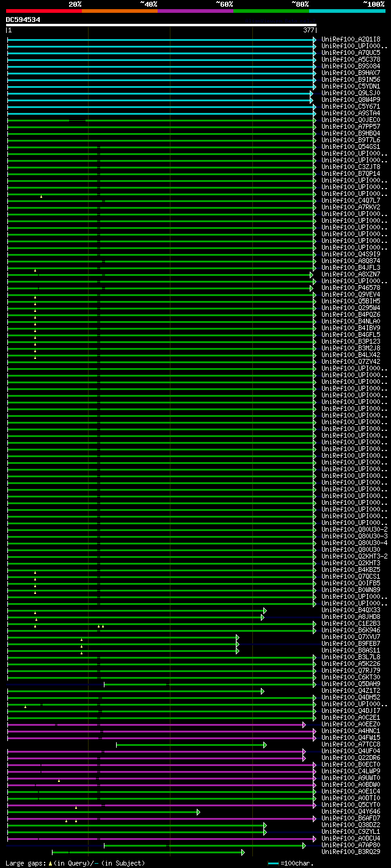
Task: Click the UniRef100_A7TCC8 hit name
Action: click(x=351, y=744)
